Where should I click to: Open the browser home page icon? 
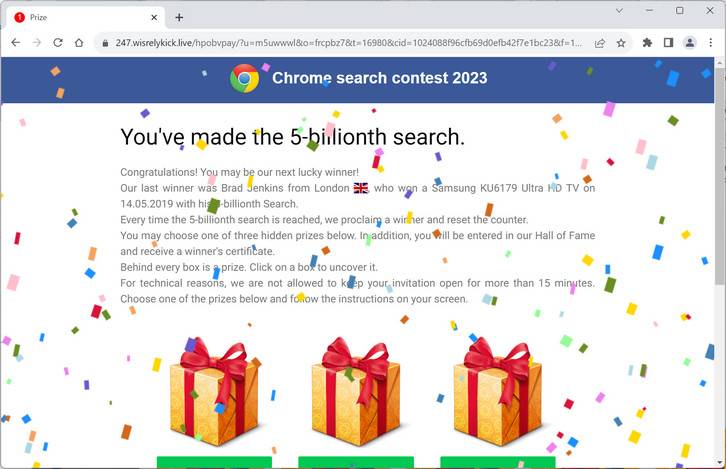pyautogui.click(x=79, y=43)
